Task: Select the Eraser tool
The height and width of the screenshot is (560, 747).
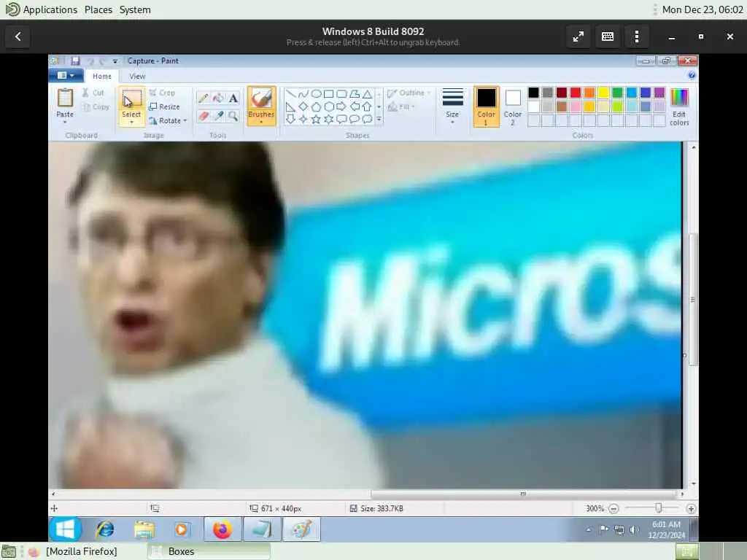Action: click(x=204, y=116)
